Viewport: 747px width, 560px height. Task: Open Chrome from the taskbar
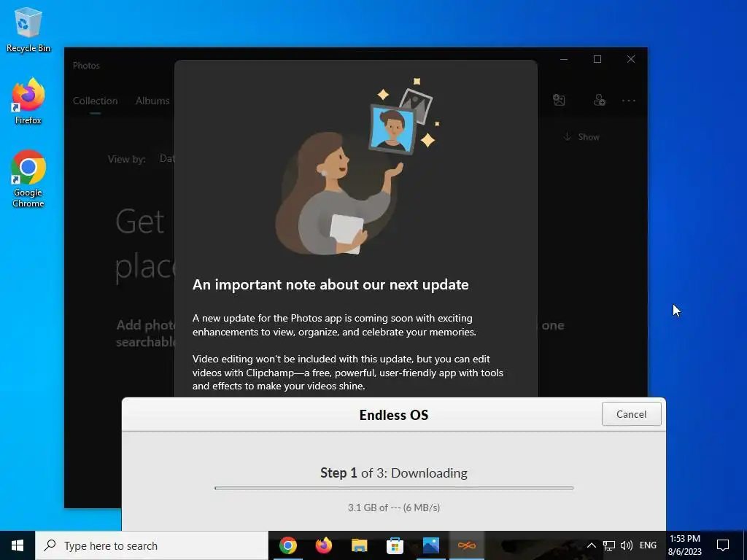(x=288, y=545)
